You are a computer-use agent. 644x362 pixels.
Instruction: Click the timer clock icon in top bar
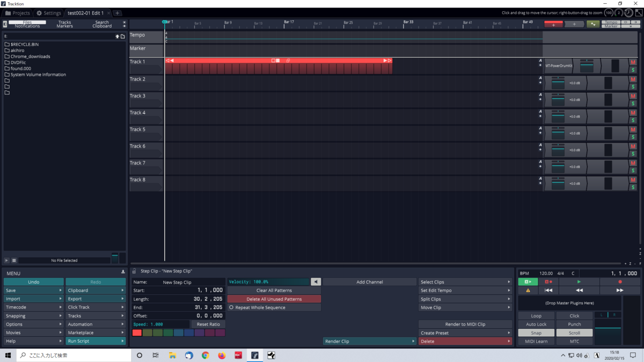click(628, 13)
